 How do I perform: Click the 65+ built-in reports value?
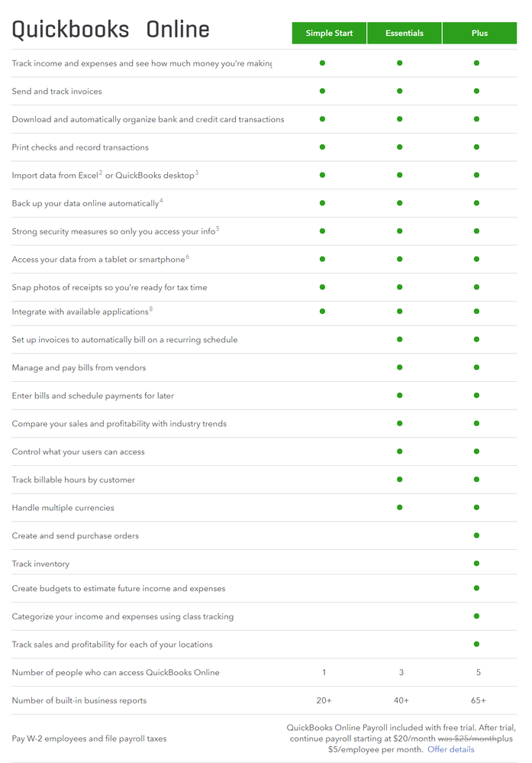478,700
